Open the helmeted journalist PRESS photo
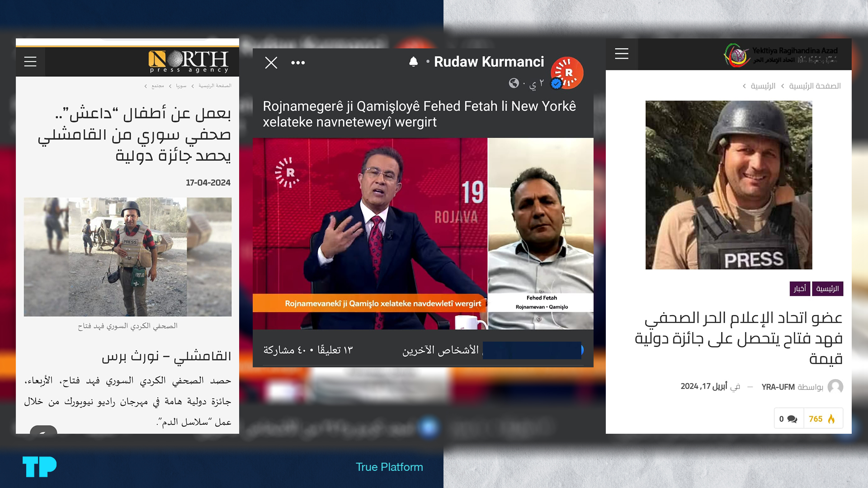The width and height of the screenshot is (868, 488). pos(729,185)
